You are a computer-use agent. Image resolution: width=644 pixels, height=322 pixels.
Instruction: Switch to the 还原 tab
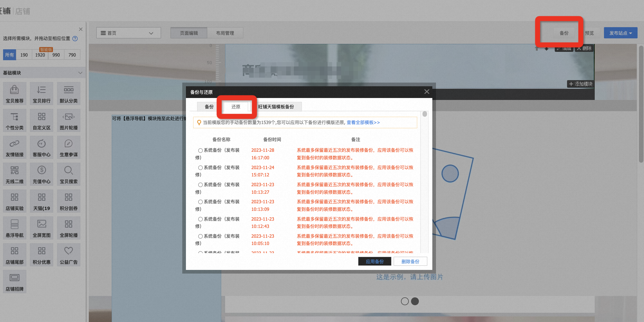point(236,107)
